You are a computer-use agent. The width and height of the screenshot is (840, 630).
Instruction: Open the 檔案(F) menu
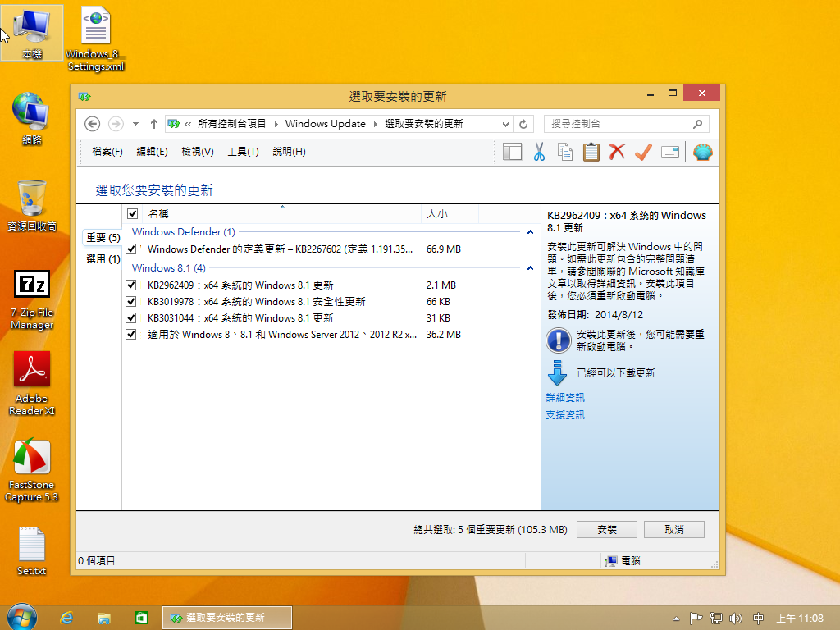pyautogui.click(x=107, y=152)
